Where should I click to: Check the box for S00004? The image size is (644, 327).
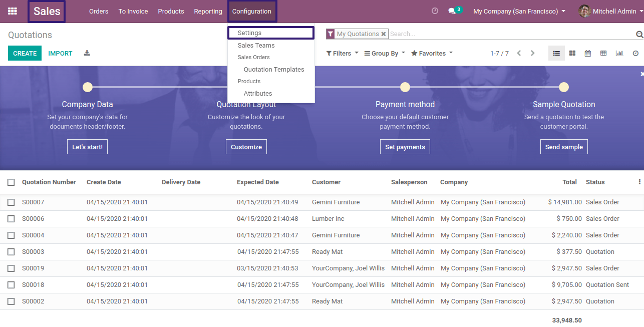tap(11, 235)
